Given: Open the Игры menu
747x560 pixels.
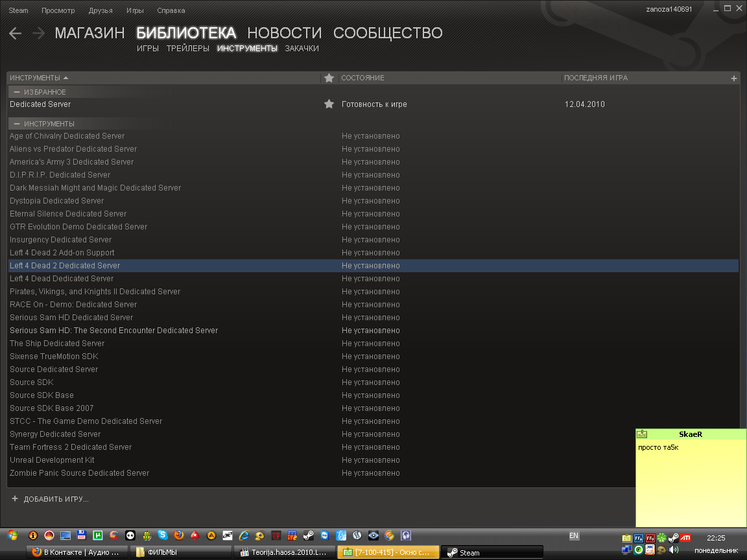Looking at the screenshot, I should click(x=135, y=10).
